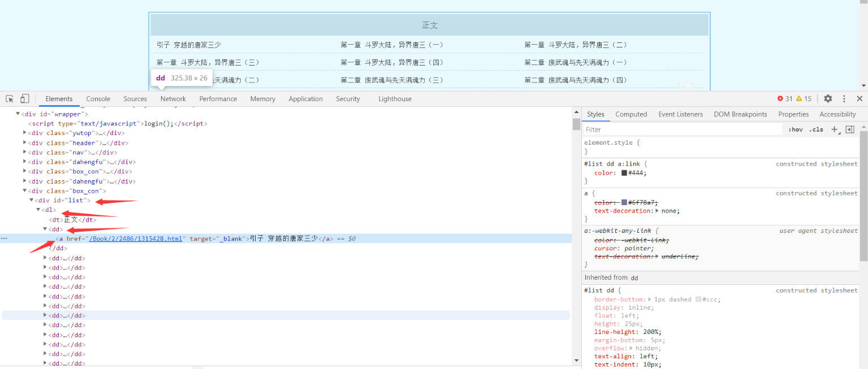Open the #6f78a7 color swatch picker
Viewport: 868px width, 369px height.
[x=624, y=202]
